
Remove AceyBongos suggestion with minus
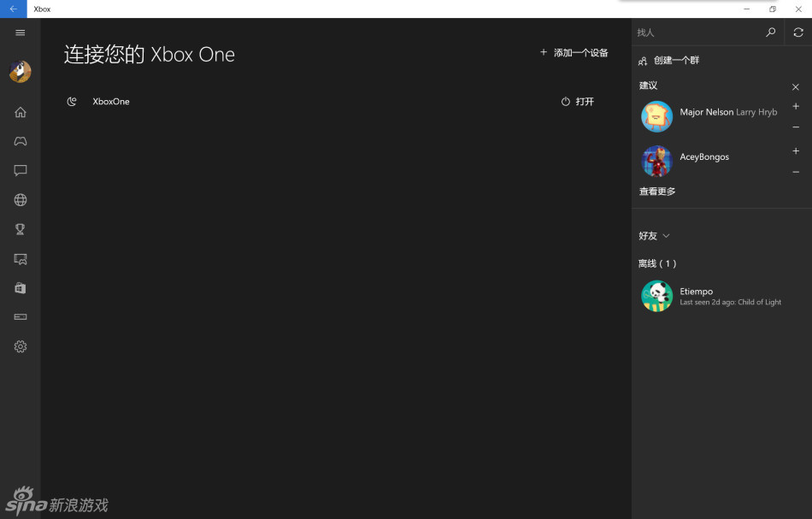tap(796, 172)
